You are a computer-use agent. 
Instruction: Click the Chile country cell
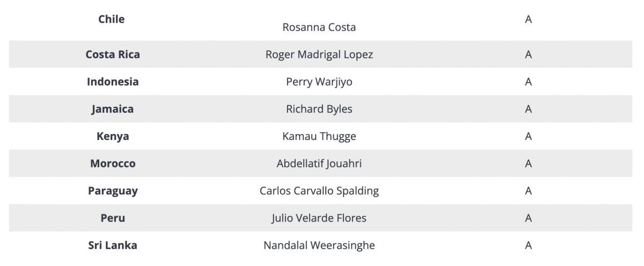pyautogui.click(x=112, y=19)
